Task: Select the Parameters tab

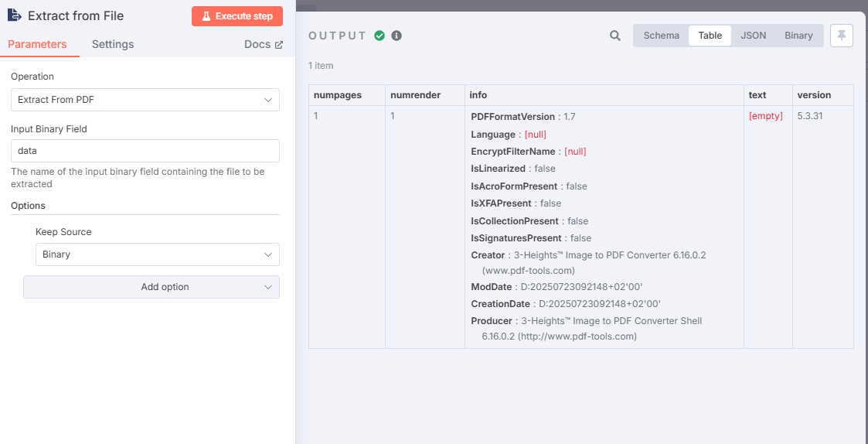Action: click(37, 45)
